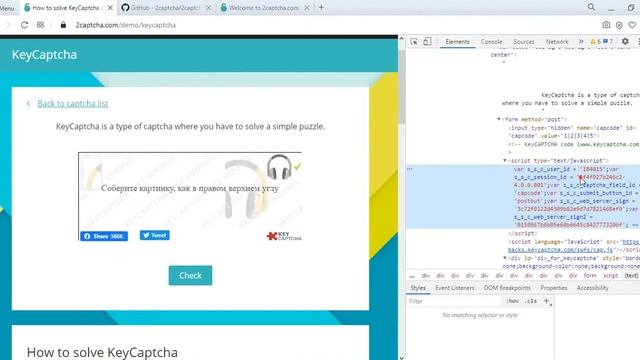Reload the page with the refresh icon

(24, 25)
